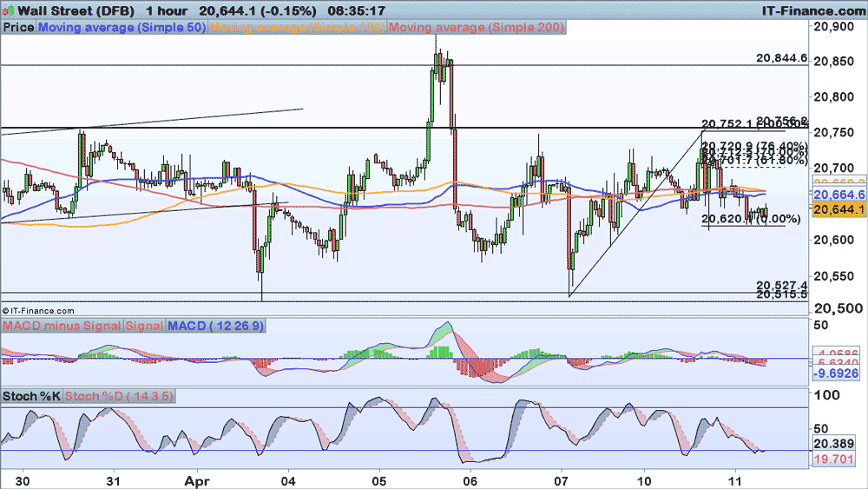Select the Price legend label

click(18, 27)
